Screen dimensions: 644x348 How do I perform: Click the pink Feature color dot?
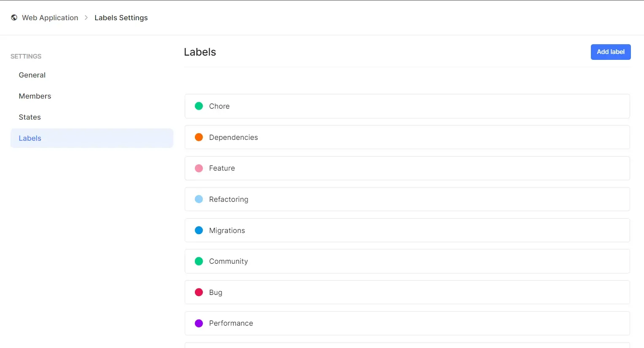(x=199, y=169)
